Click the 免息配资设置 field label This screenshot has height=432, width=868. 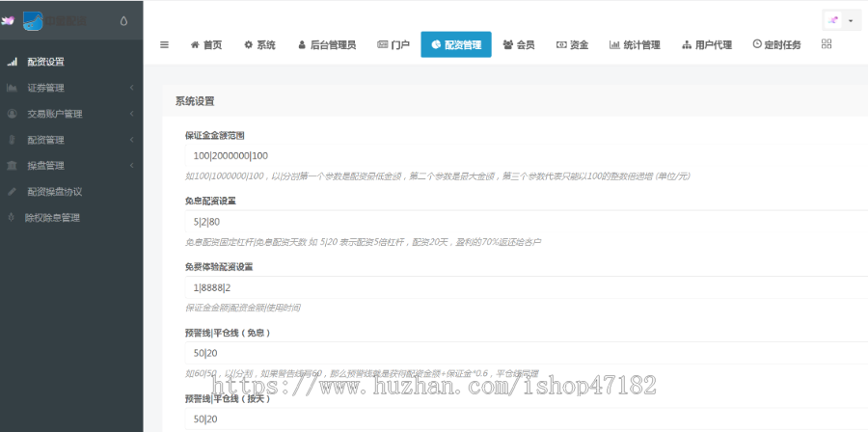(211, 202)
